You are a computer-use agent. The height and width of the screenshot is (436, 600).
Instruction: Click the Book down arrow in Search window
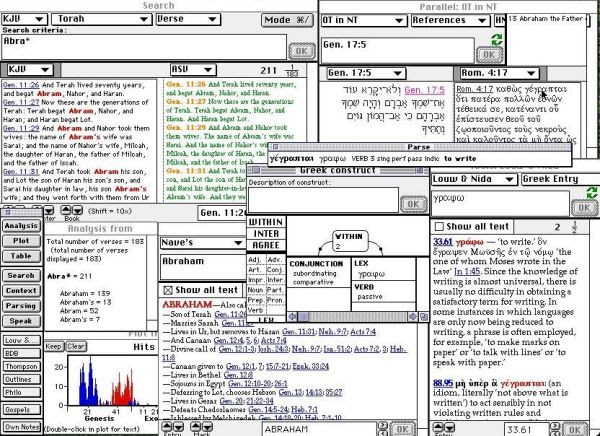tap(78, 210)
